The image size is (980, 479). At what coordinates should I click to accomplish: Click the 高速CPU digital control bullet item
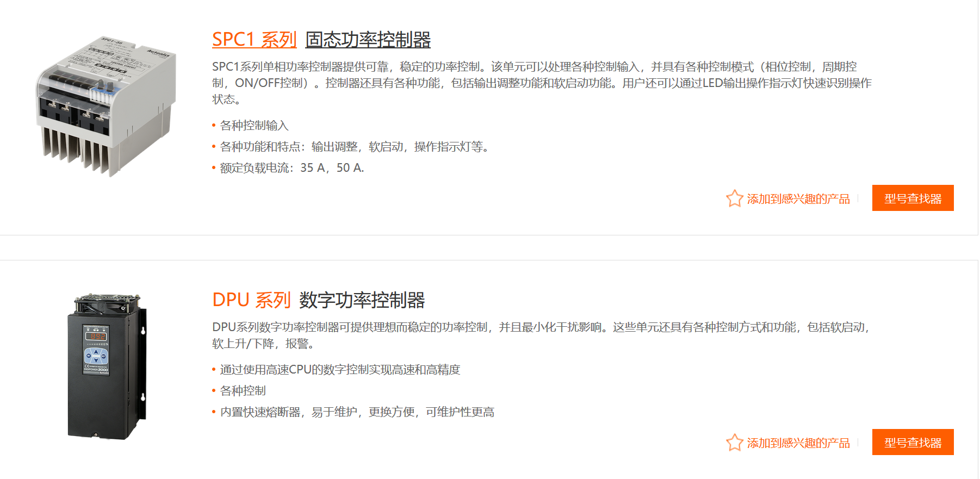click(x=340, y=370)
